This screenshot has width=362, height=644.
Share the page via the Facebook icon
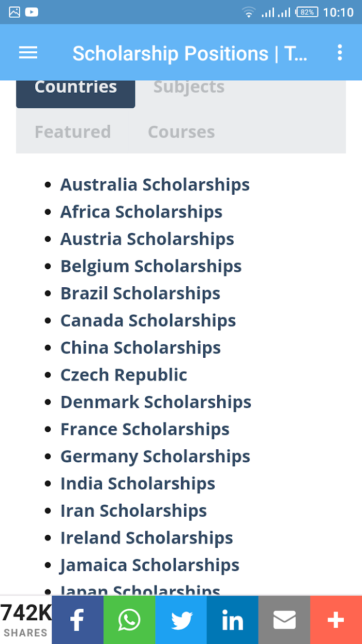[78, 620]
